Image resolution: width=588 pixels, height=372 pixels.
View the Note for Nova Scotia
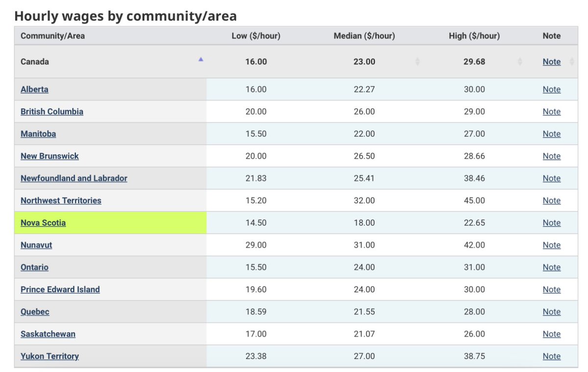[x=552, y=223]
